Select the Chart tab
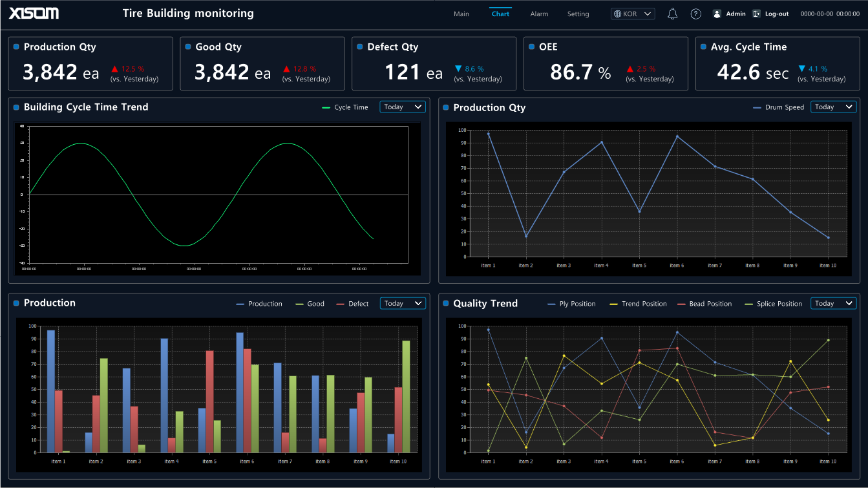Screen dimensions: 868x488 click(500, 14)
